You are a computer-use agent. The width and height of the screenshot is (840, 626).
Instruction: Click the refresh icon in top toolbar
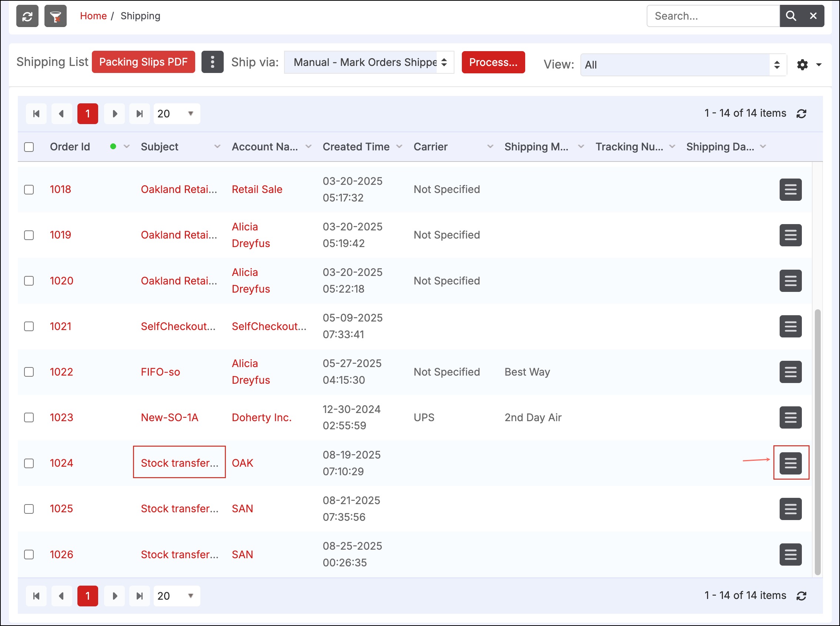click(x=27, y=16)
